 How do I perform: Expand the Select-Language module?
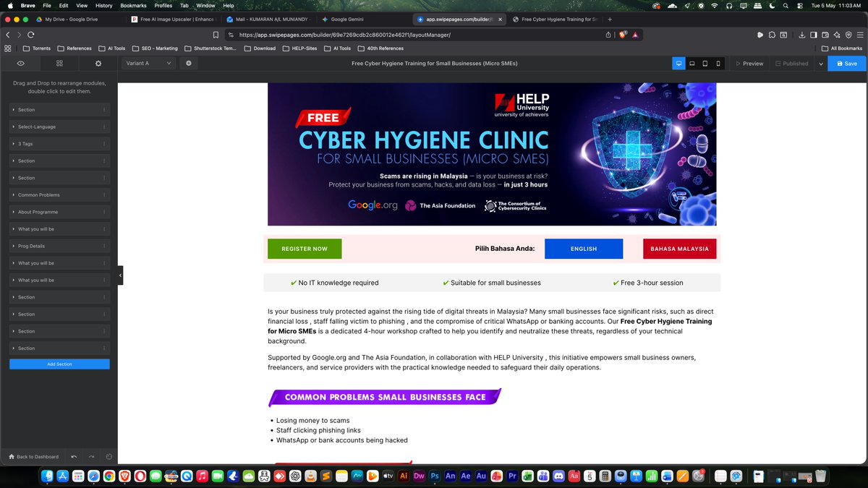click(13, 127)
